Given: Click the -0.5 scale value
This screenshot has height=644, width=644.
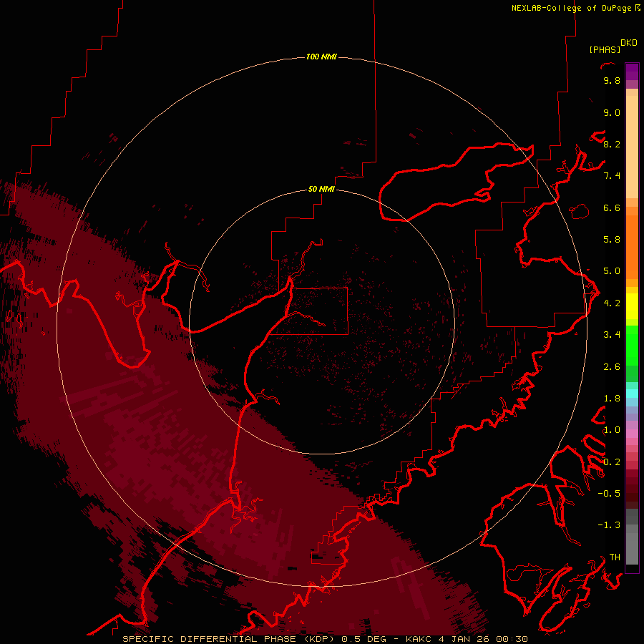Looking at the screenshot, I should click(x=609, y=494).
